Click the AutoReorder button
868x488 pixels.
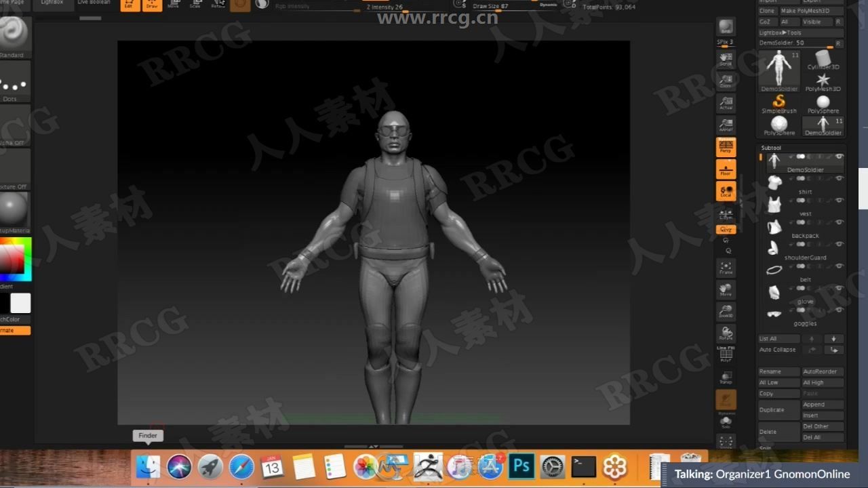[823, 371]
